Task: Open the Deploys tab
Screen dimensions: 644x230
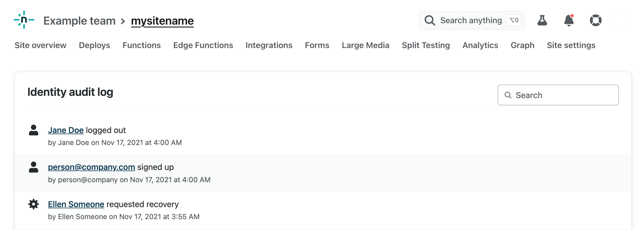Action: 94,45
